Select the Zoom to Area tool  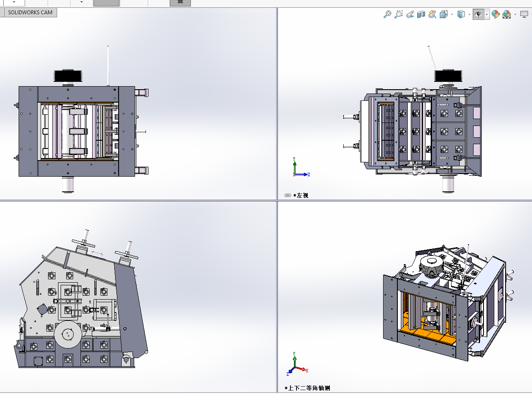pyautogui.click(x=399, y=14)
